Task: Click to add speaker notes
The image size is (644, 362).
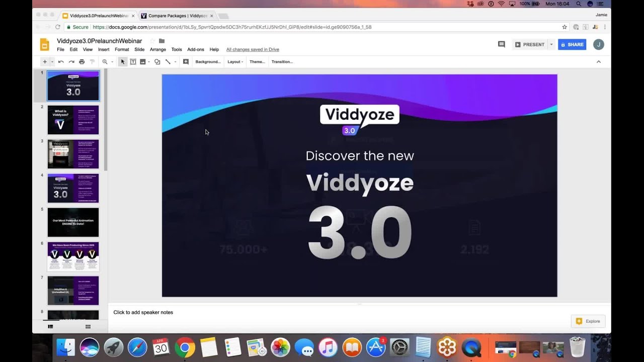Action: click(143, 312)
